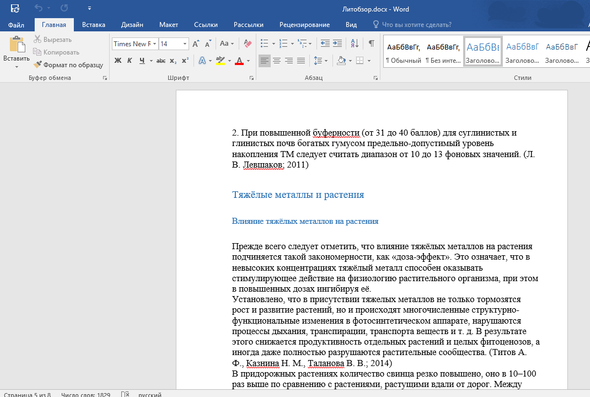
Task: Apply red font color
Action: pyautogui.click(x=239, y=61)
